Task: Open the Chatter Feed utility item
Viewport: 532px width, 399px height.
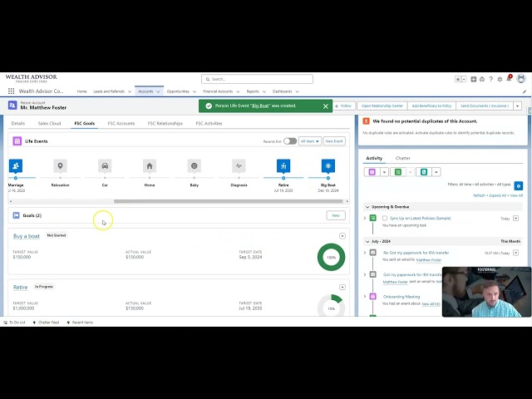Action: pos(46,323)
